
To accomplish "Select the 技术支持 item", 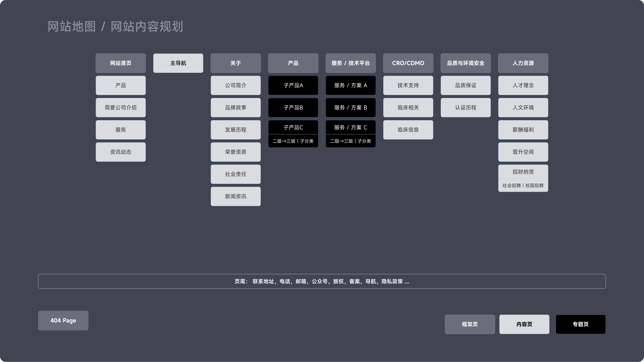I will tap(408, 85).
